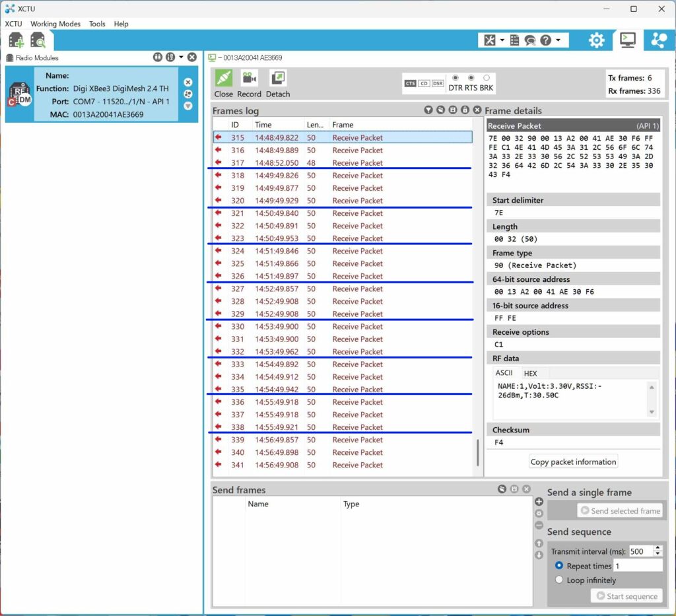Open the XCTU menu
Viewport: 676px width, 616px height.
click(13, 24)
